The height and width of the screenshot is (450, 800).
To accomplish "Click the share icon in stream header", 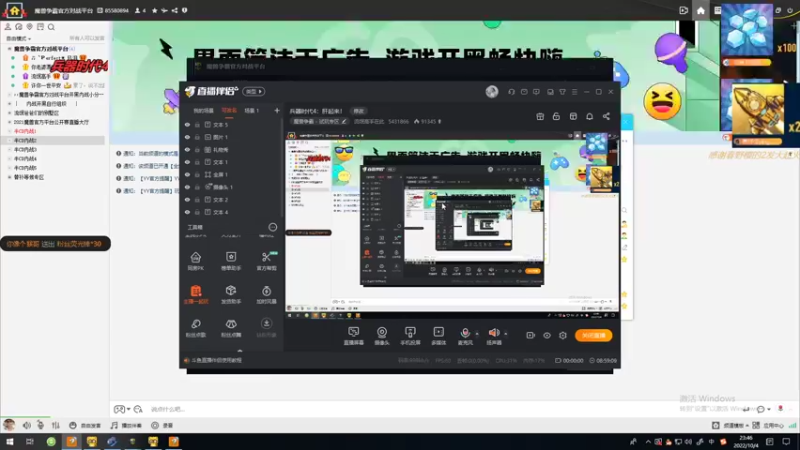I will [x=606, y=117].
